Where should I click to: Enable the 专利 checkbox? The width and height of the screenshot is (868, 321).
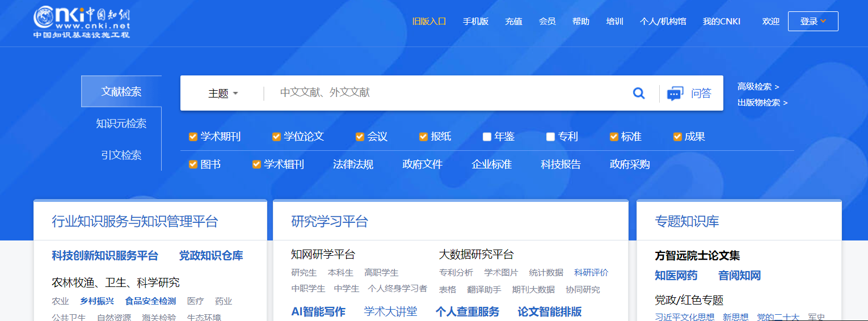coord(550,137)
